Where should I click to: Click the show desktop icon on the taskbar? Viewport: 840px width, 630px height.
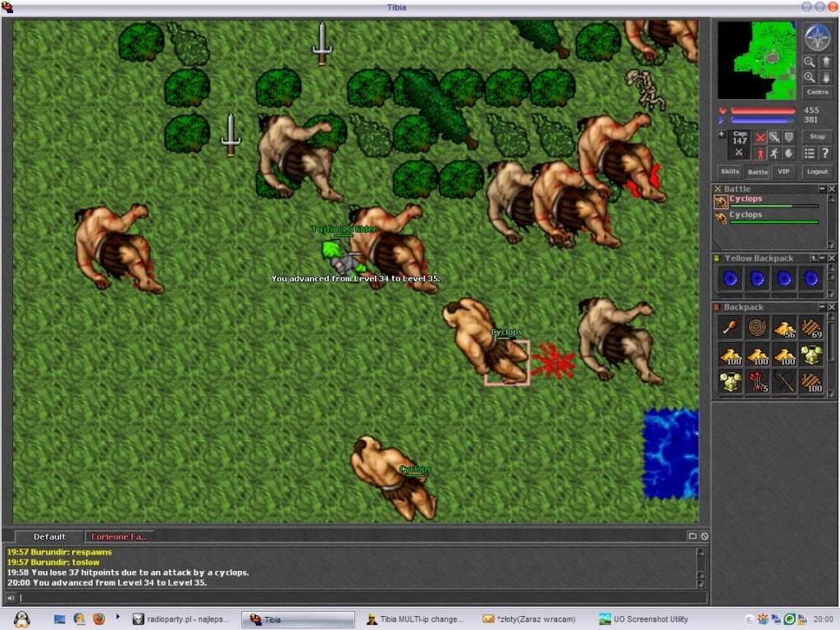pos(59,619)
